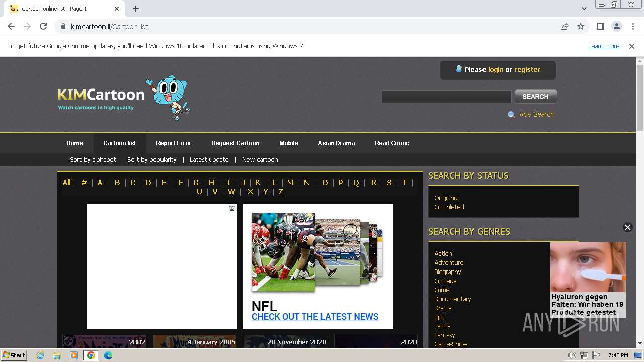Select the Adventure genre
Screen dimensions: 644x362
click(x=449, y=262)
